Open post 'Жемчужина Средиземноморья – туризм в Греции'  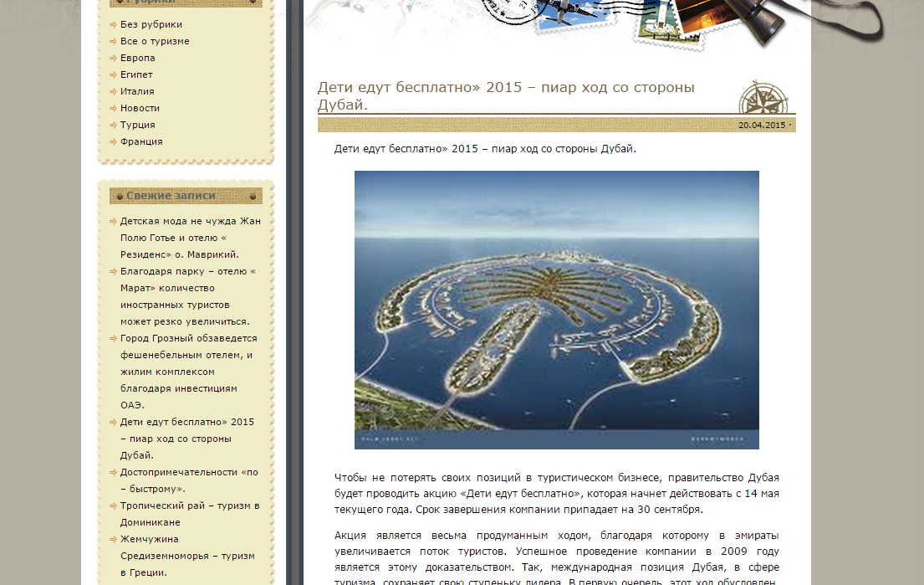(x=187, y=556)
